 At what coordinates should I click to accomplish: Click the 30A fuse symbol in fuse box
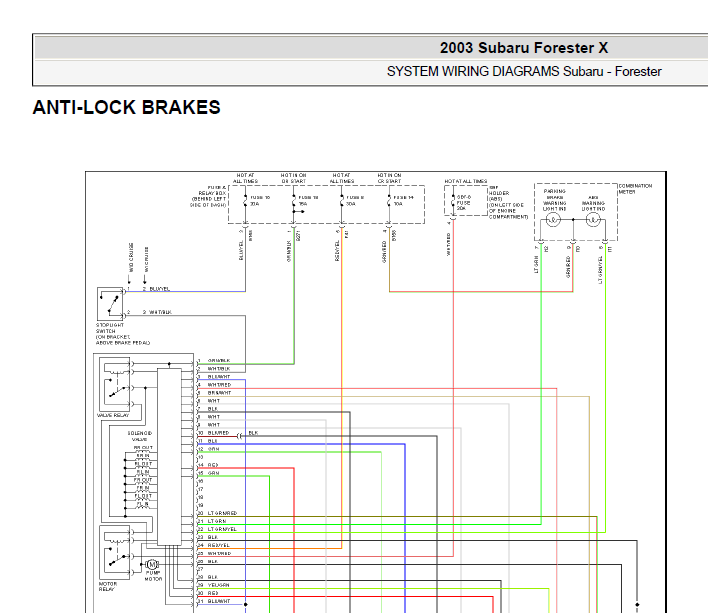(342, 201)
